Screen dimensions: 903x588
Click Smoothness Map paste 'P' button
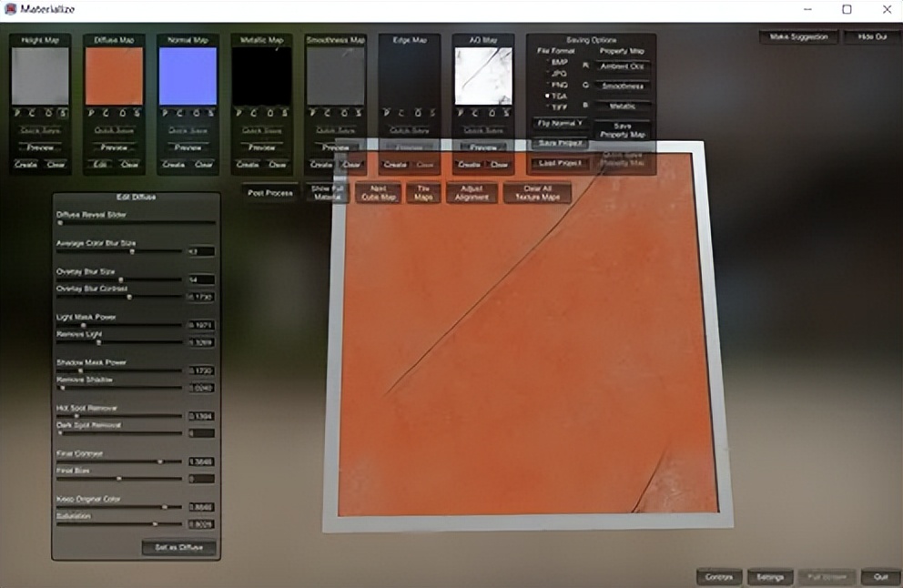[313, 114]
